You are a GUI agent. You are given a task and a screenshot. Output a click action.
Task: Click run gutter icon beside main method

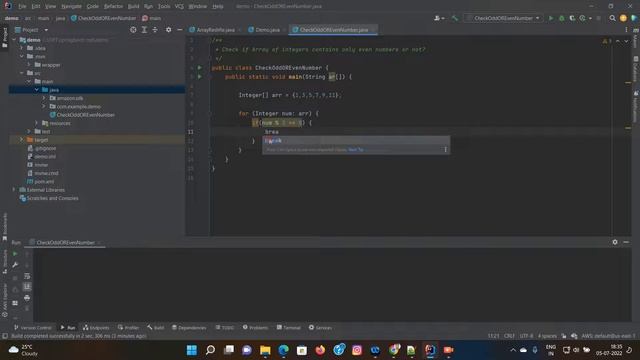[x=200, y=77]
